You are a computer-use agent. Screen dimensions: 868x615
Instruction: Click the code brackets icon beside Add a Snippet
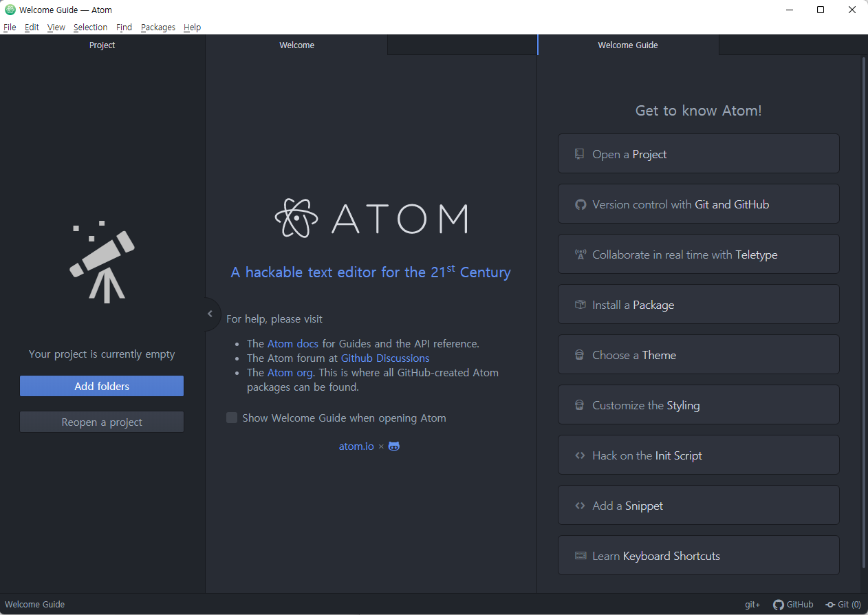[580, 506]
